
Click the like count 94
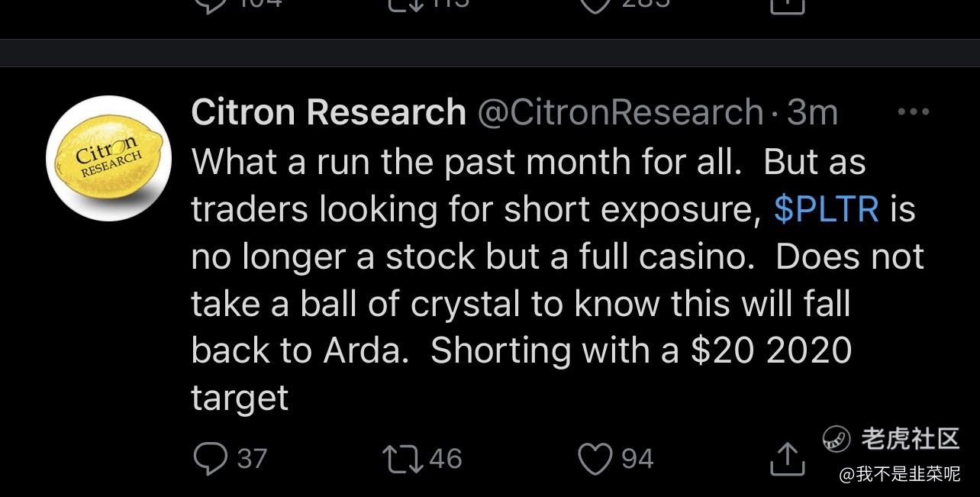pyautogui.click(x=637, y=459)
